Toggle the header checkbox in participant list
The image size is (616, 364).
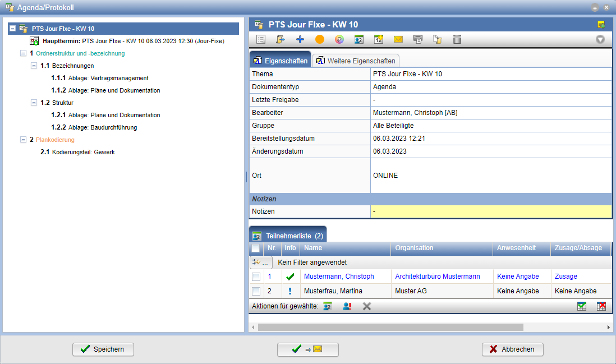click(256, 248)
